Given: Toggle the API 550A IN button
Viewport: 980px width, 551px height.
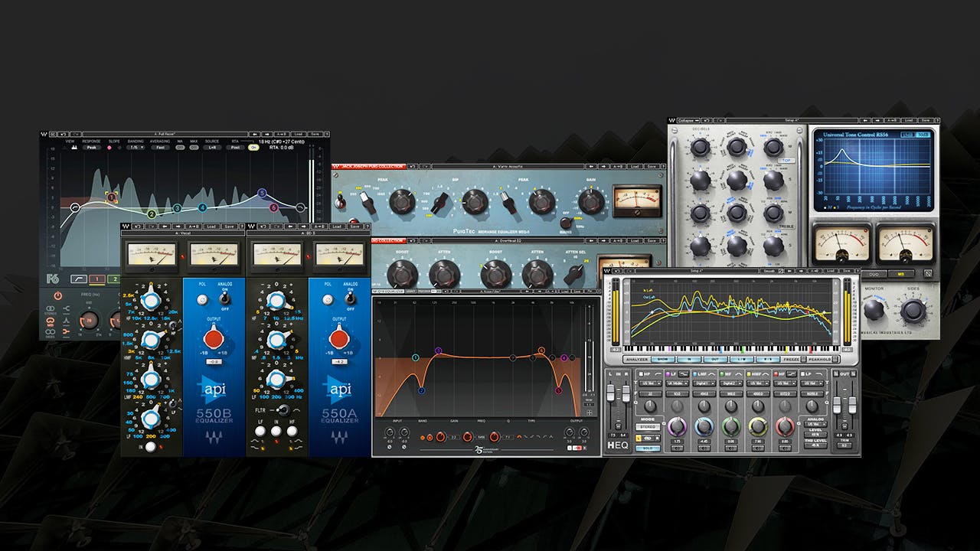Looking at the screenshot, I should pos(276,432).
